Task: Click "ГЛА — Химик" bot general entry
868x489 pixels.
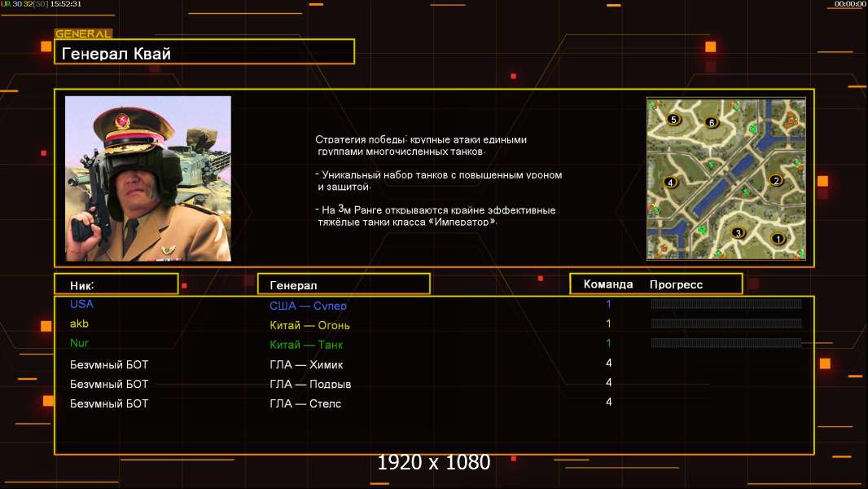Action: coord(306,364)
